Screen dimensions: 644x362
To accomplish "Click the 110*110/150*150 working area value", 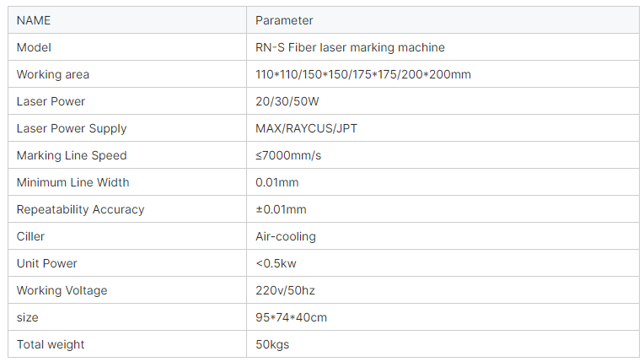I will point(362,74).
